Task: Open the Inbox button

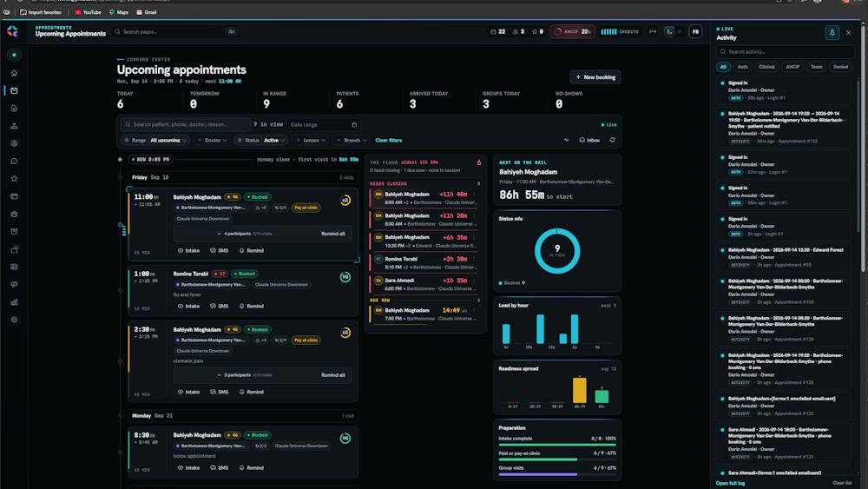Action: 589,140
